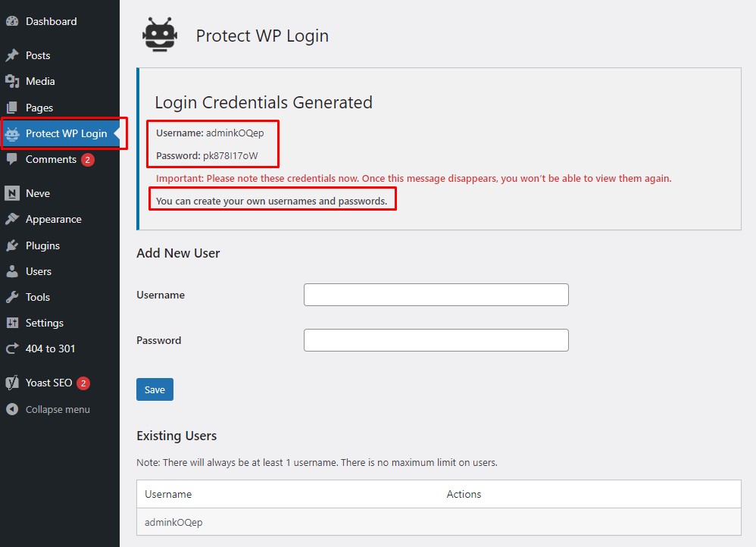Focus the Username input field
The width and height of the screenshot is (756, 547).
pyautogui.click(x=436, y=295)
